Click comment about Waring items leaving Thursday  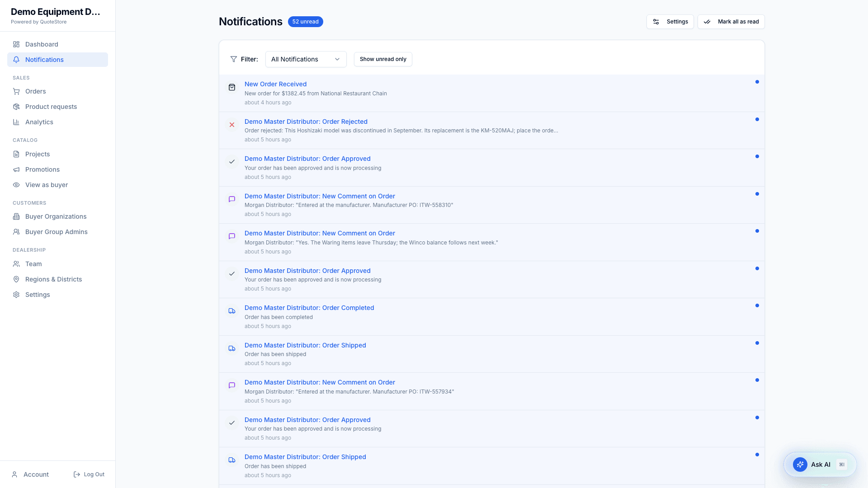click(492, 242)
